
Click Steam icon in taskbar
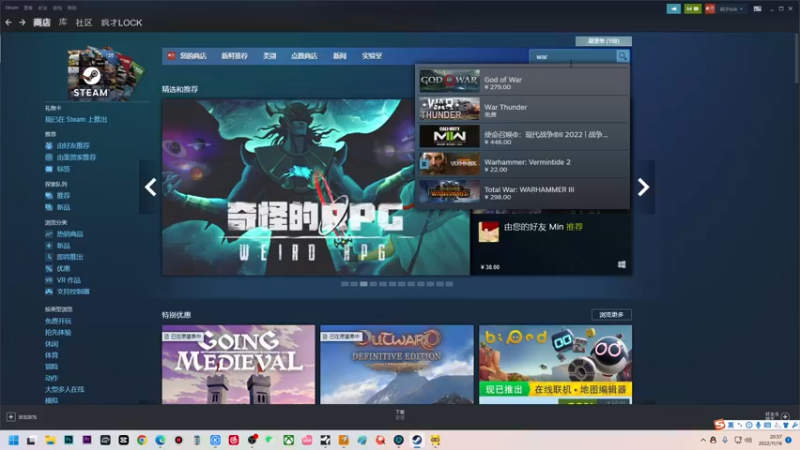tap(417, 440)
